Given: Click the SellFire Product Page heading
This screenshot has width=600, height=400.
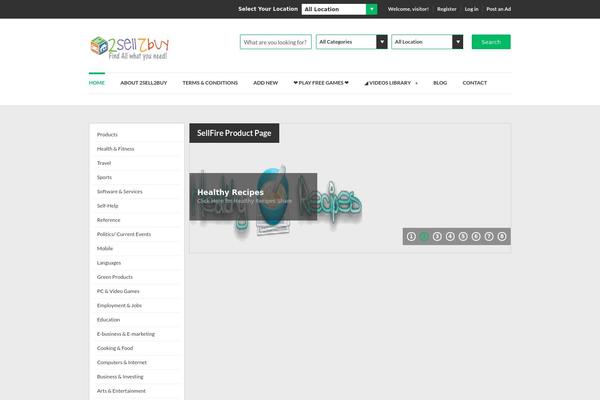Looking at the screenshot, I should [x=234, y=133].
